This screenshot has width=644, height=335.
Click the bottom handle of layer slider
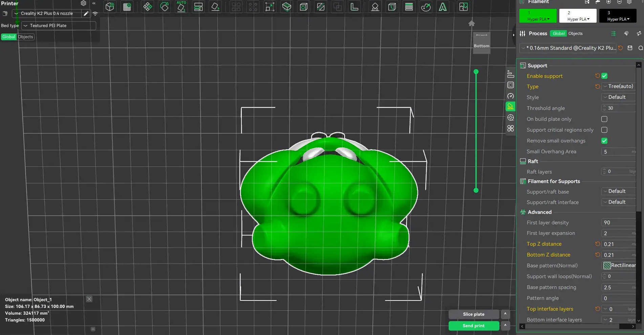[x=476, y=191]
